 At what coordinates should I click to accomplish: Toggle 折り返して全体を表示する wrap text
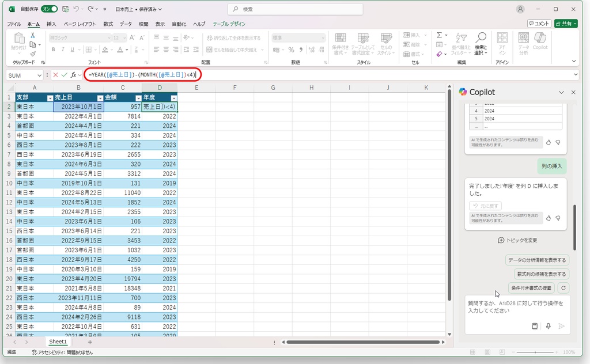(x=234, y=38)
